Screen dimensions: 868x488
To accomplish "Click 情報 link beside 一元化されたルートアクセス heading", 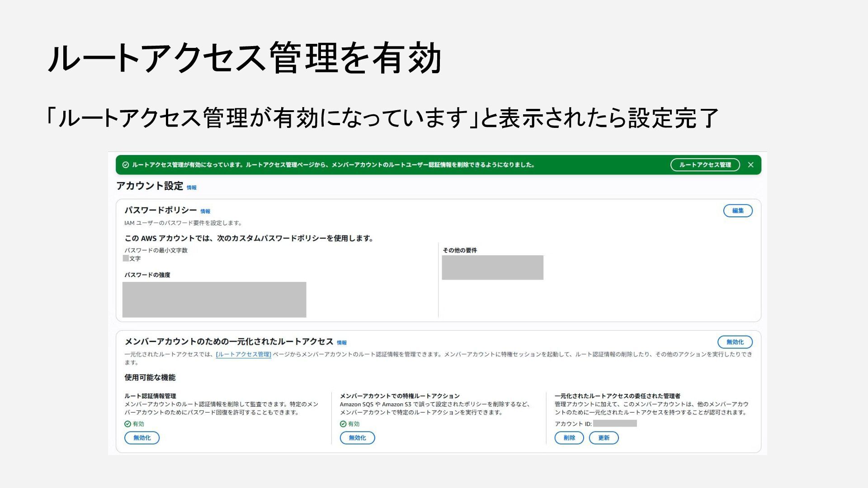I will pos(341,343).
